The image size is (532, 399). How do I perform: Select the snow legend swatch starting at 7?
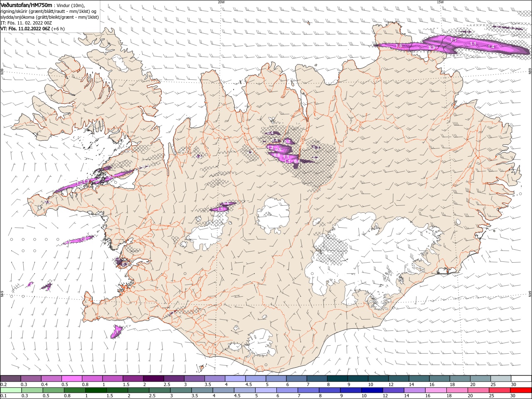tap(317, 379)
